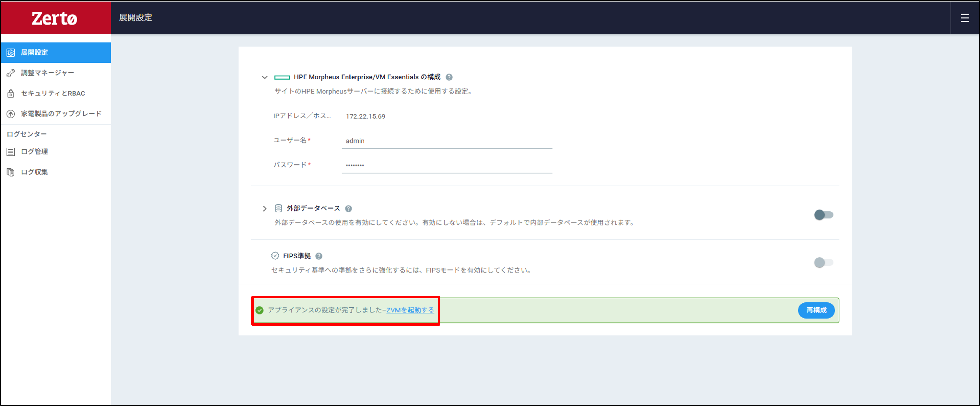This screenshot has width=980, height=406.
Task: Click the 展開設定 page title
Action: [x=135, y=18]
